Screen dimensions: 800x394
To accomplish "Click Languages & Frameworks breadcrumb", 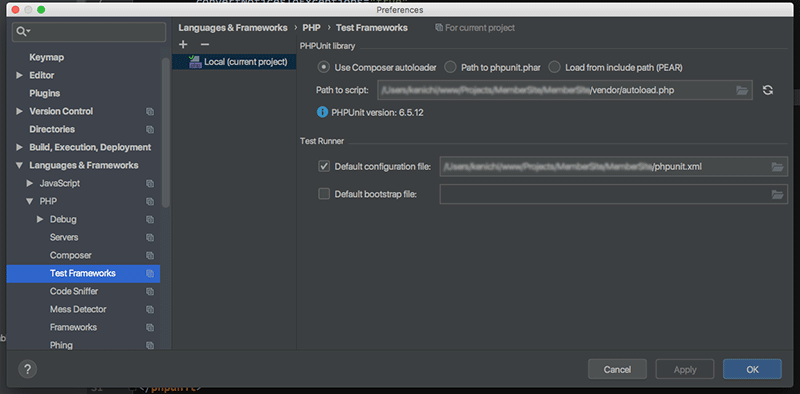I will coord(233,28).
